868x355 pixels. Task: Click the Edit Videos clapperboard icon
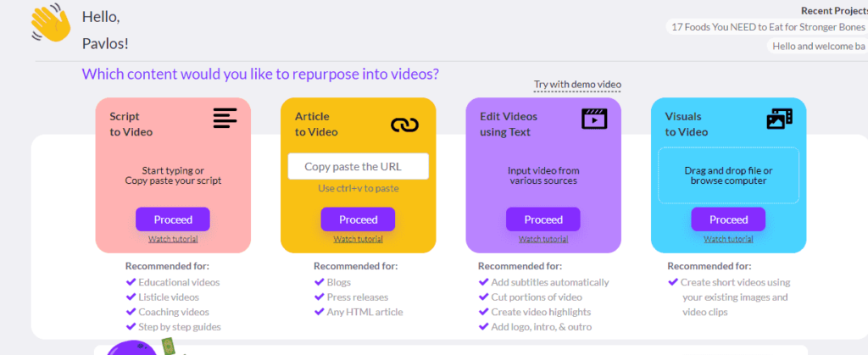click(594, 119)
